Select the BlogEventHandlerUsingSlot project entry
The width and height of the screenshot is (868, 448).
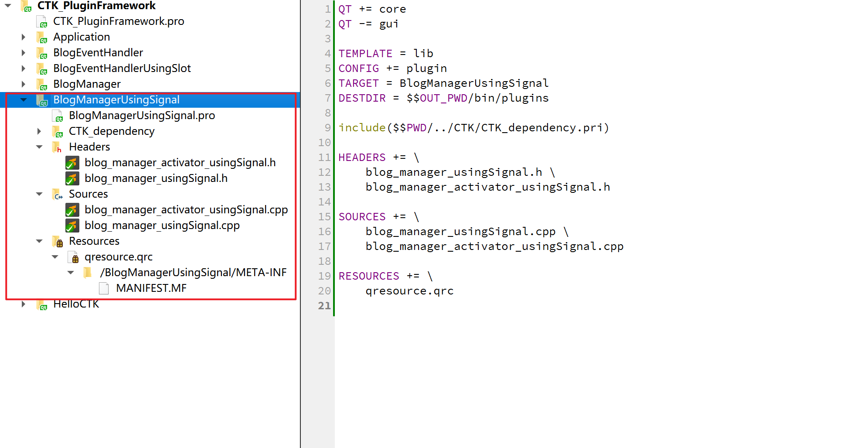pos(122,68)
